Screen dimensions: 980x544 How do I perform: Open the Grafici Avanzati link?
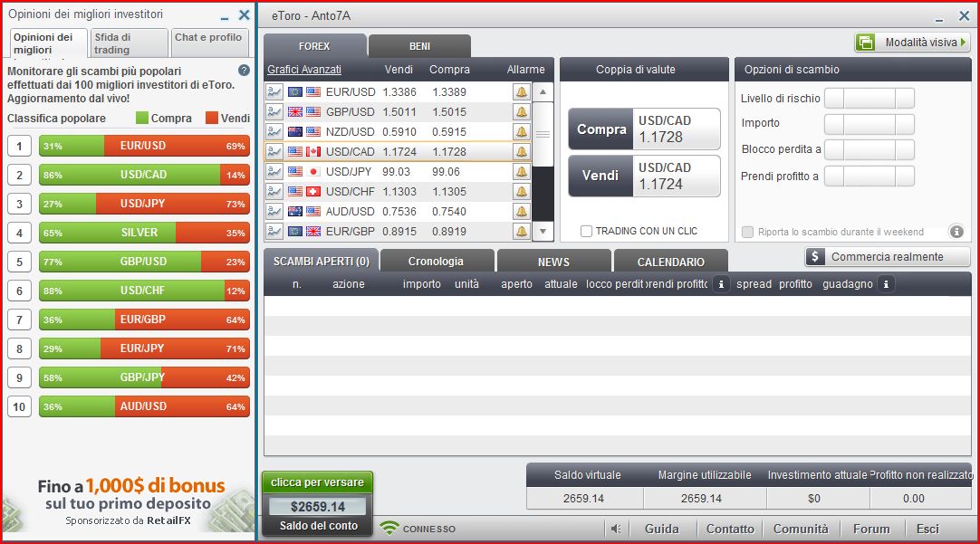(x=304, y=70)
